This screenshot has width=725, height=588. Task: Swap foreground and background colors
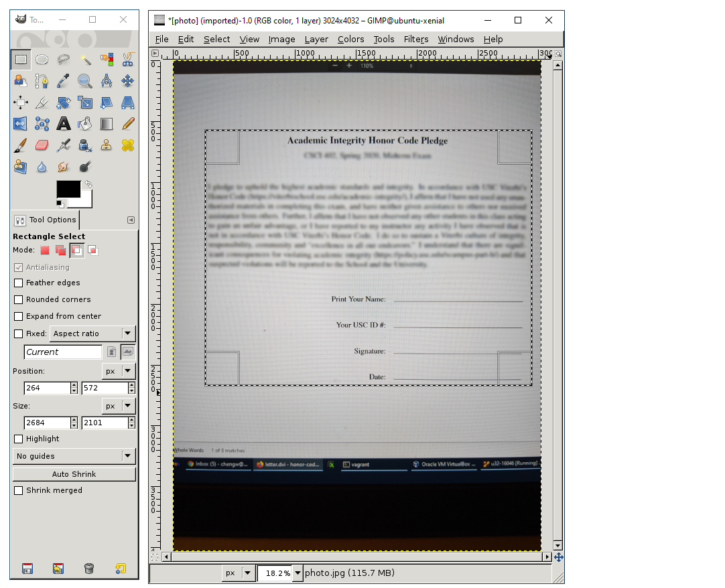click(87, 184)
